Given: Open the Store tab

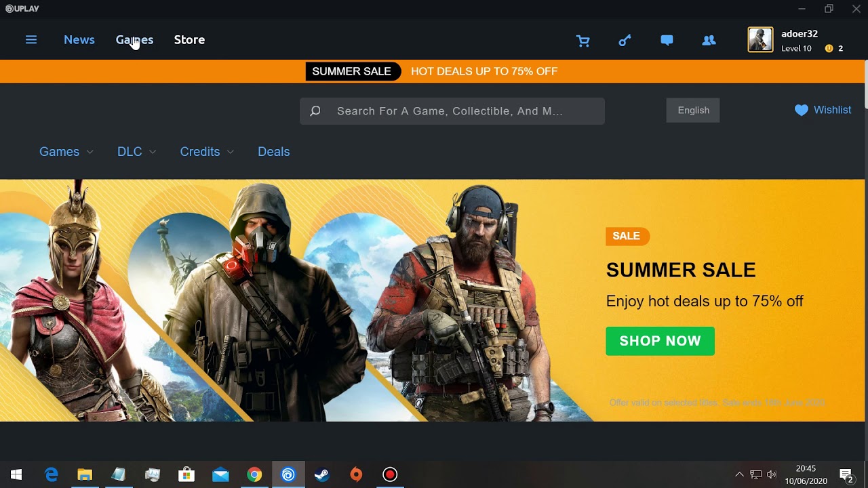Looking at the screenshot, I should tap(189, 40).
